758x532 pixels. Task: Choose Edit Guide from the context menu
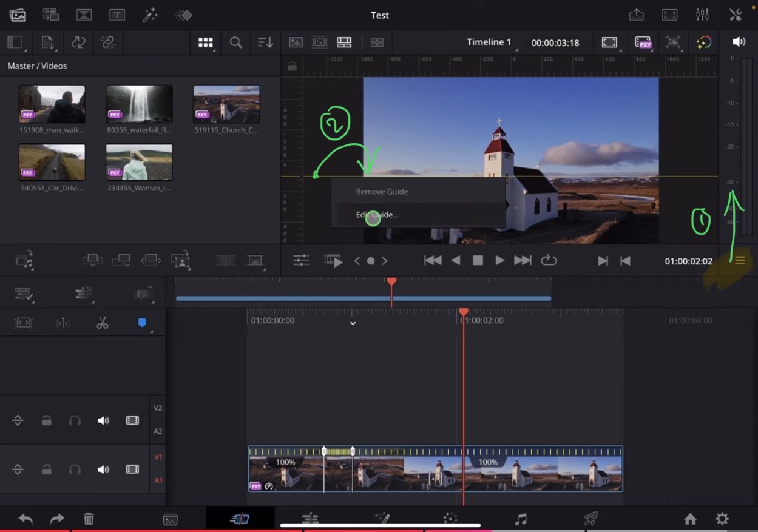point(377,214)
